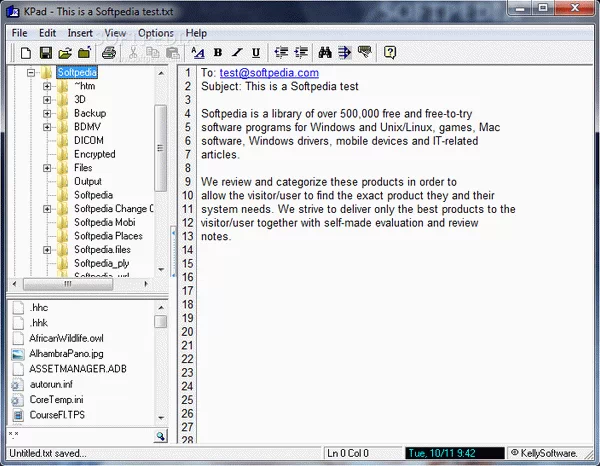Screen dimensions: 600x466
Task: Expand the ~htm folder
Action: click(47, 86)
